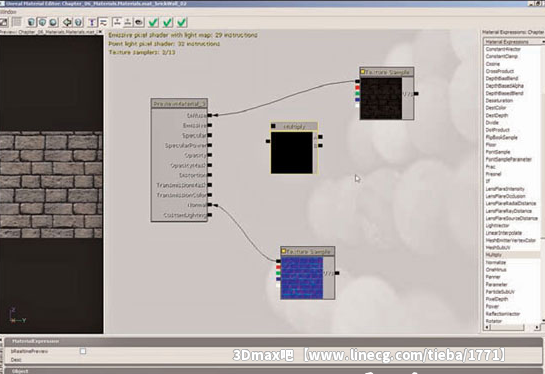The height and width of the screenshot is (374, 545).
Task: Select the Multiply node's black preview
Action: pos(292,153)
